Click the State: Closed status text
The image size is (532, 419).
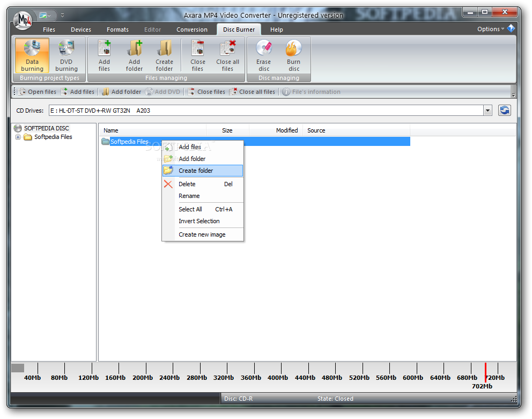335,399
